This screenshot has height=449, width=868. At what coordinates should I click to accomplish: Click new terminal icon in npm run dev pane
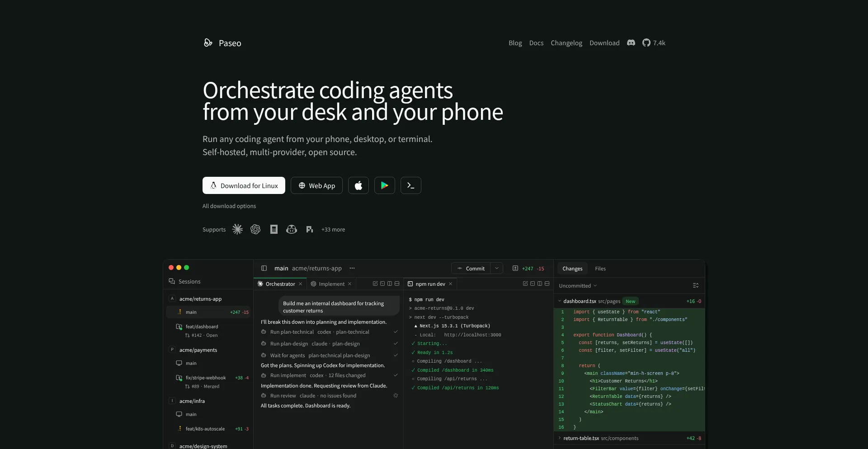[533, 284]
